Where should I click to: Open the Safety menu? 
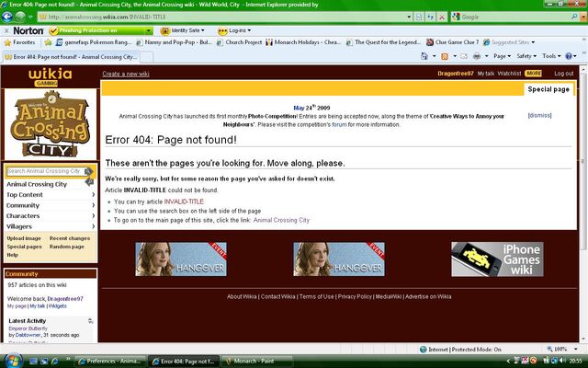coord(526,56)
